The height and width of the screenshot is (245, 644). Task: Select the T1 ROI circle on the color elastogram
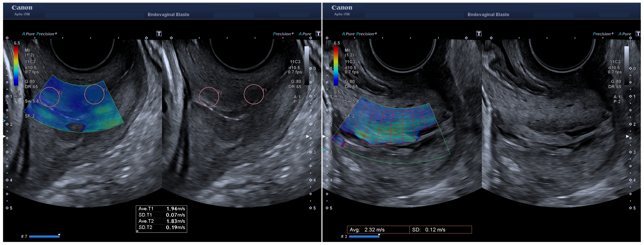[94, 94]
